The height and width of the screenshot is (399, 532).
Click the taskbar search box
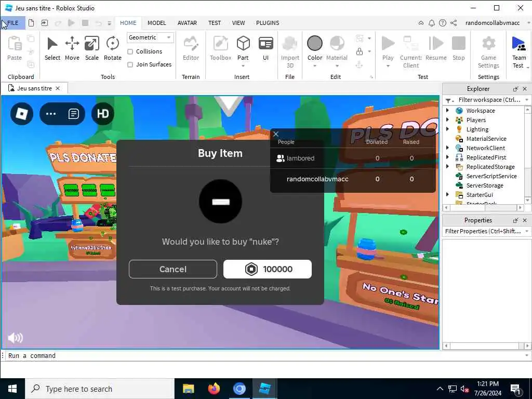[x=100, y=389]
